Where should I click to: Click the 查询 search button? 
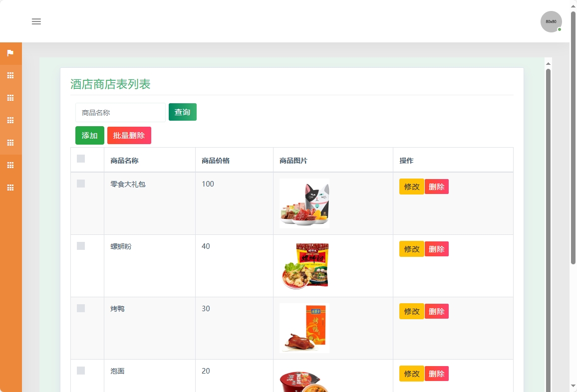(182, 112)
